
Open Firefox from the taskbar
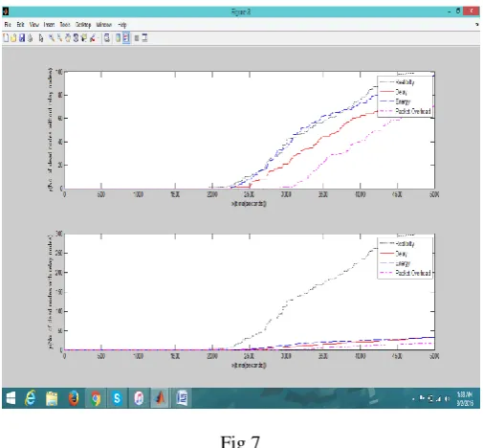(74, 398)
